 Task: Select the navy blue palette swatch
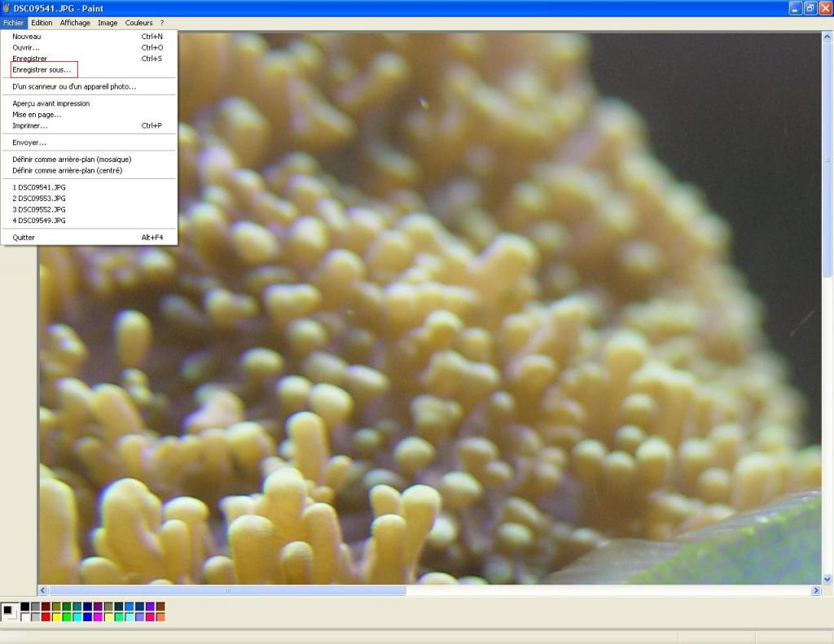(87, 607)
